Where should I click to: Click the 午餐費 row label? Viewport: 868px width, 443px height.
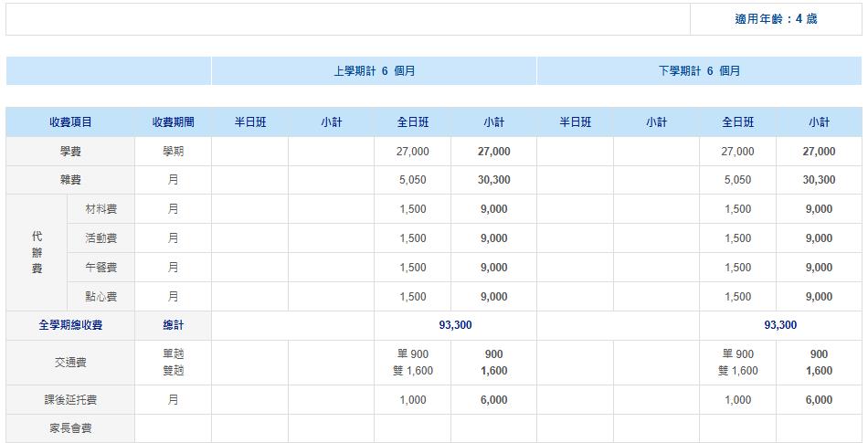click(101, 269)
